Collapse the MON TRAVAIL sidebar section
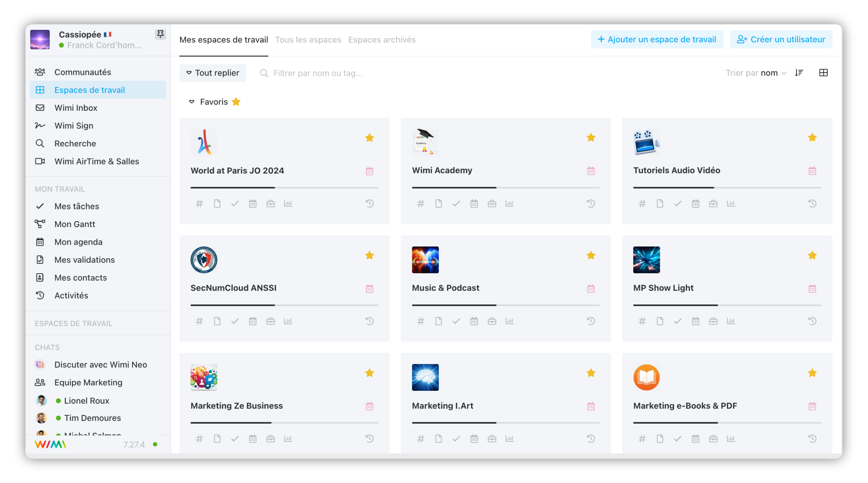 point(60,189)
